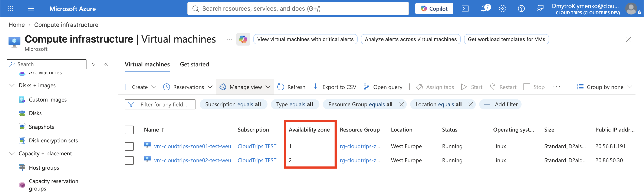Click the account avatar picture

click(x=631, y=9)
